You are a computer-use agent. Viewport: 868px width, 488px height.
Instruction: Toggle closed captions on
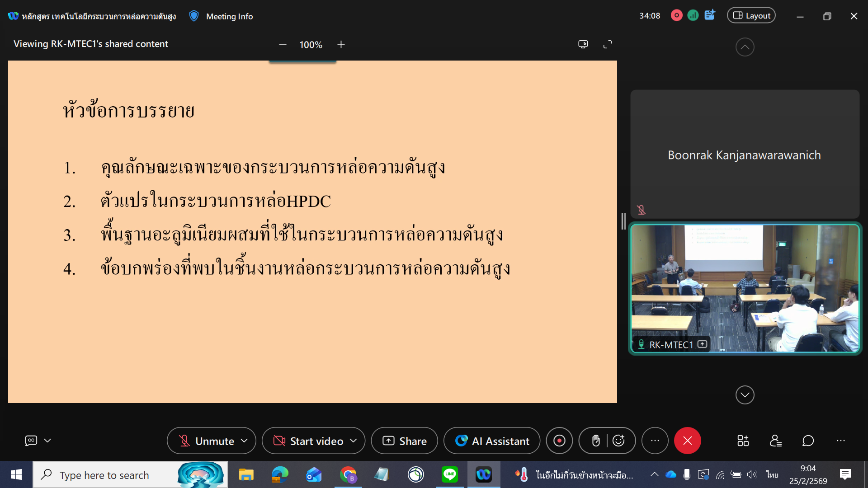pos(31,441)
